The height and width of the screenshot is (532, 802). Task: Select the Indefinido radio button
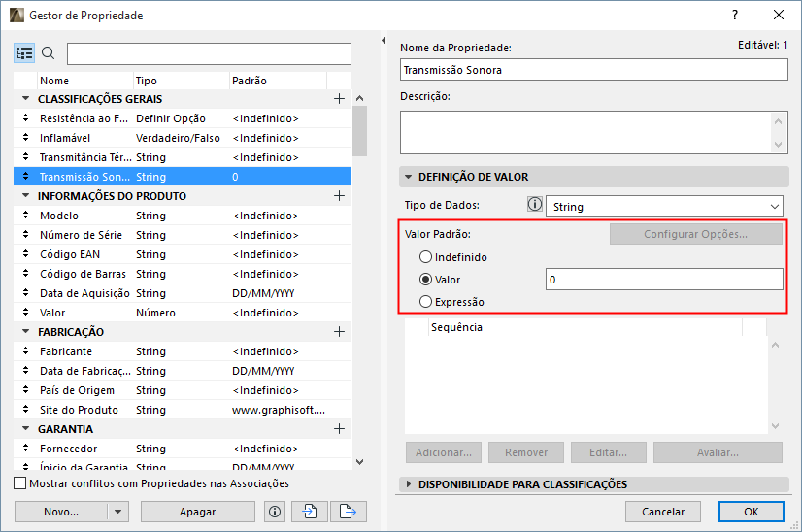[x=425, y=257]
